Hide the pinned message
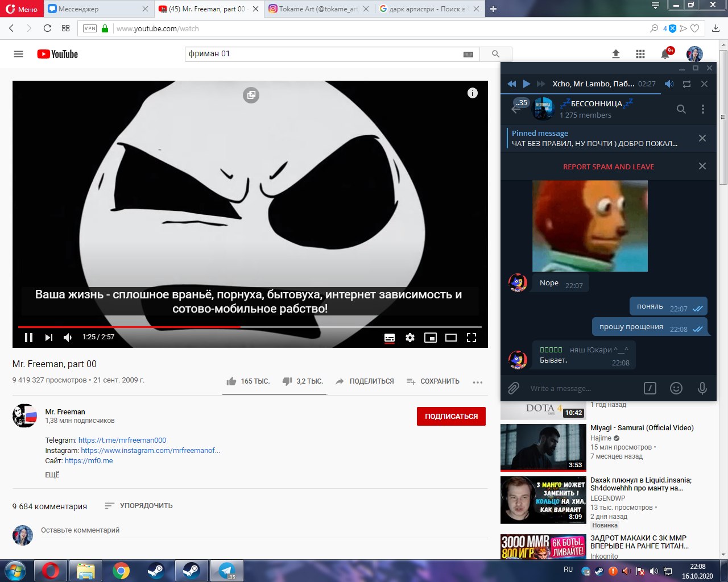Image resolution: width=728 pixels, height=582 pixels. pyautogui.click(x=702, y=138)
